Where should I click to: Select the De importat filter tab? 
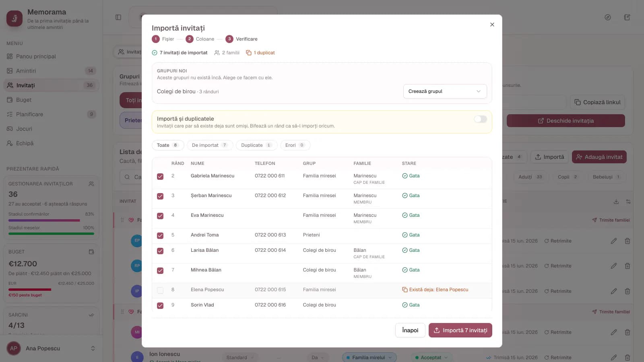pyautogui.click(x=210, y=145)
